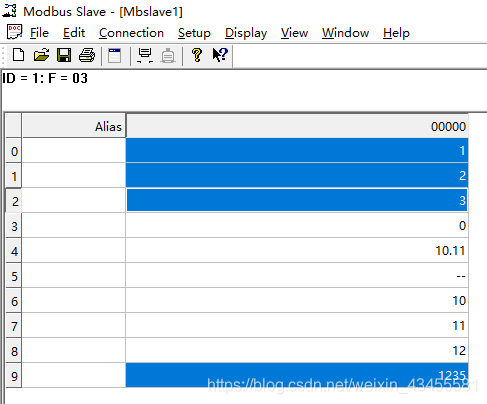
Task: Open the View menu
Action: (x=294, y=33)
